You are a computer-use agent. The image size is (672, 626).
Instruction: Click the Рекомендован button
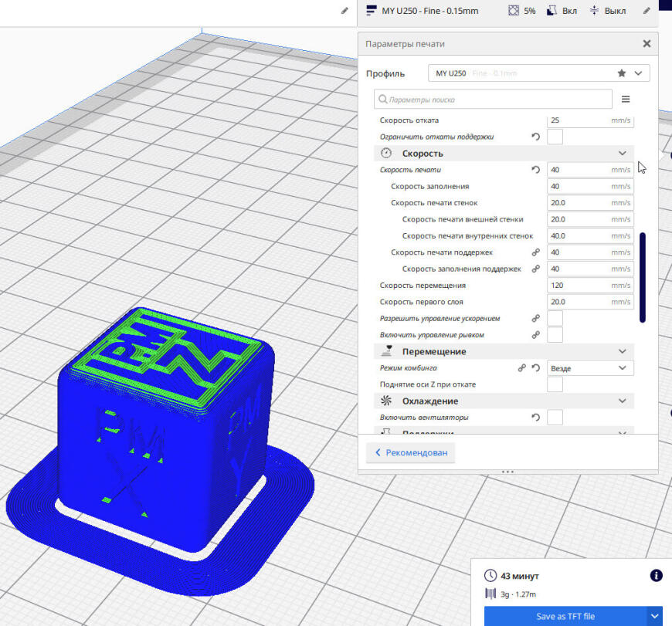point(411,452)
